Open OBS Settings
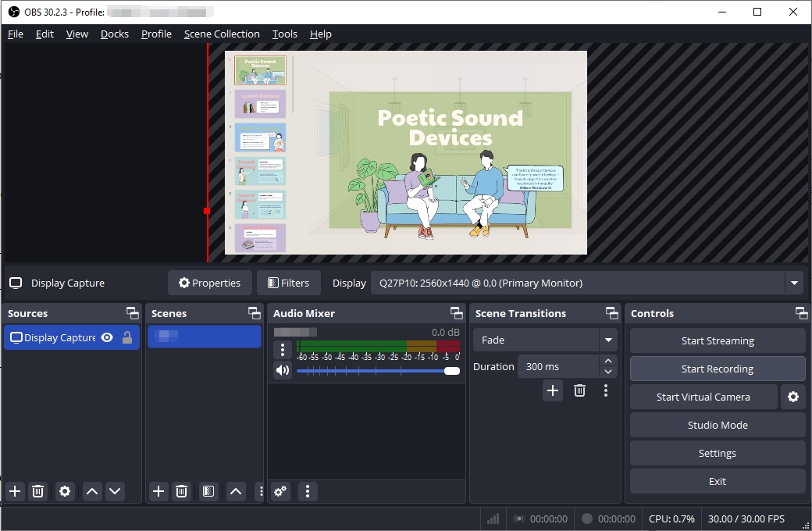The image size is (812, 531). click(x=718, y=453)
